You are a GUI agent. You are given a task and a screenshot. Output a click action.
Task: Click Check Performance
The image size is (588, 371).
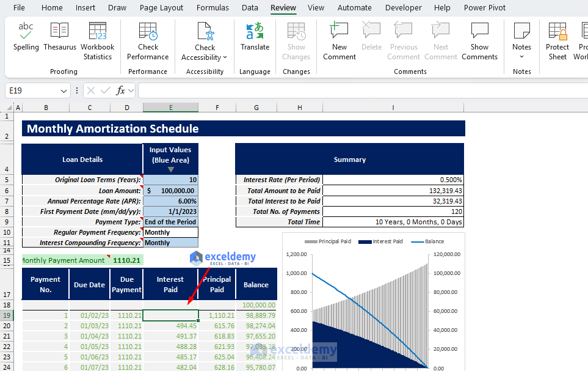click(147, 40)
